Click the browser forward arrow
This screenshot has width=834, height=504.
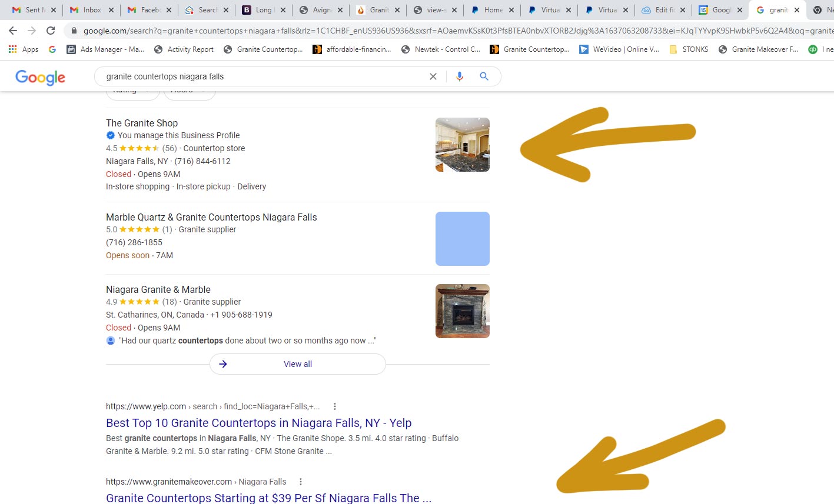point(32,31)
